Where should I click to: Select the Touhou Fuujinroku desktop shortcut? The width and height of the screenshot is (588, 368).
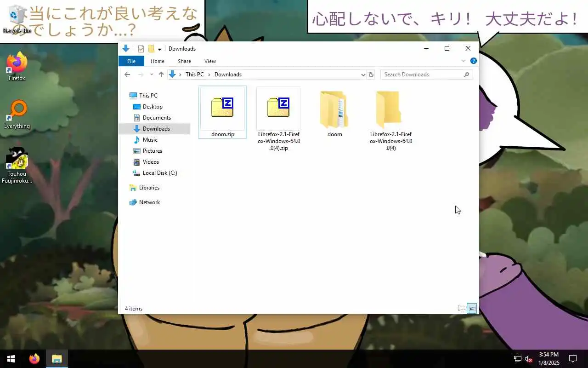17,166
